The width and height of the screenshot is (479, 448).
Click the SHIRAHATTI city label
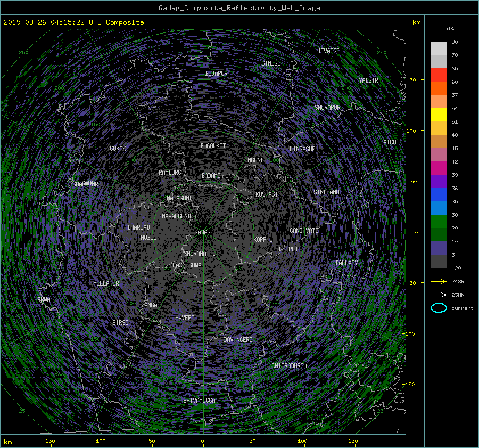[x=200, y=254]
